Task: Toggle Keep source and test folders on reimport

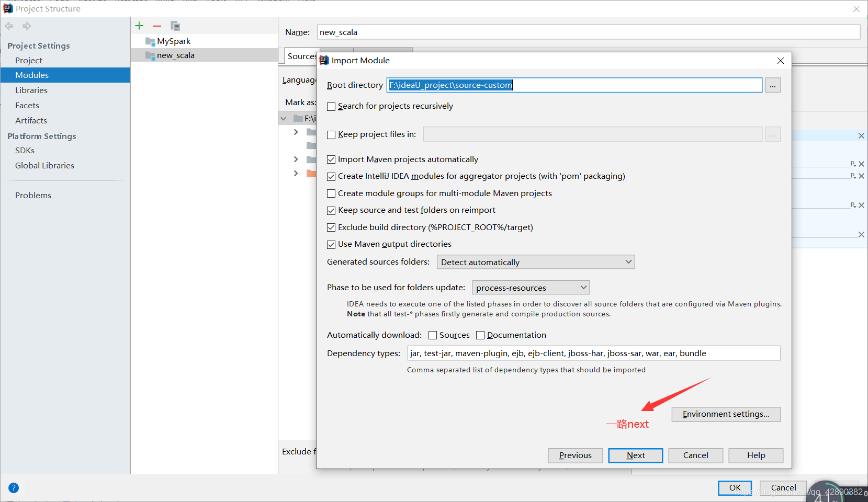Action: coord(331,211)
